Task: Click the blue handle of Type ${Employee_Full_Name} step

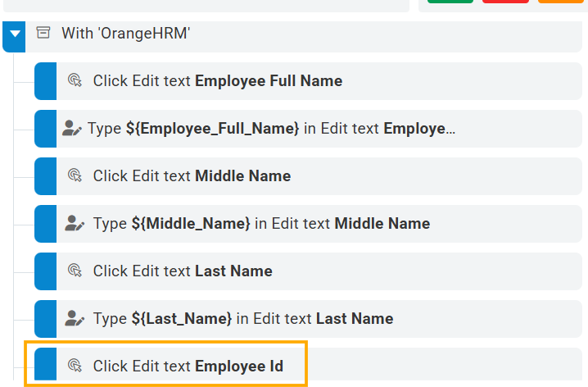Action: [x=45, y=129]
